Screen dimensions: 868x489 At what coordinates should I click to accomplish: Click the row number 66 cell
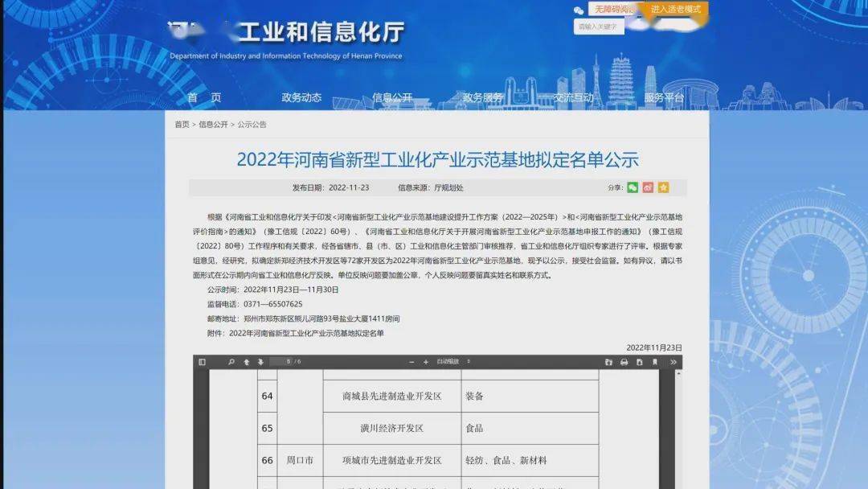pos(268,460)
